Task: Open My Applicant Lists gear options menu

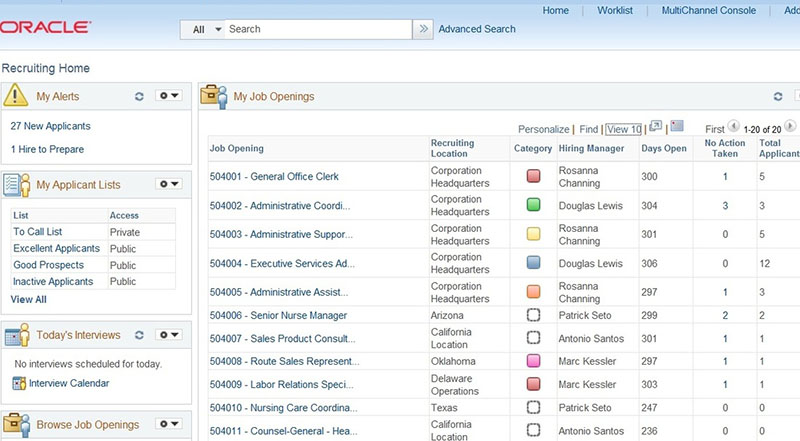Action: 168,184
